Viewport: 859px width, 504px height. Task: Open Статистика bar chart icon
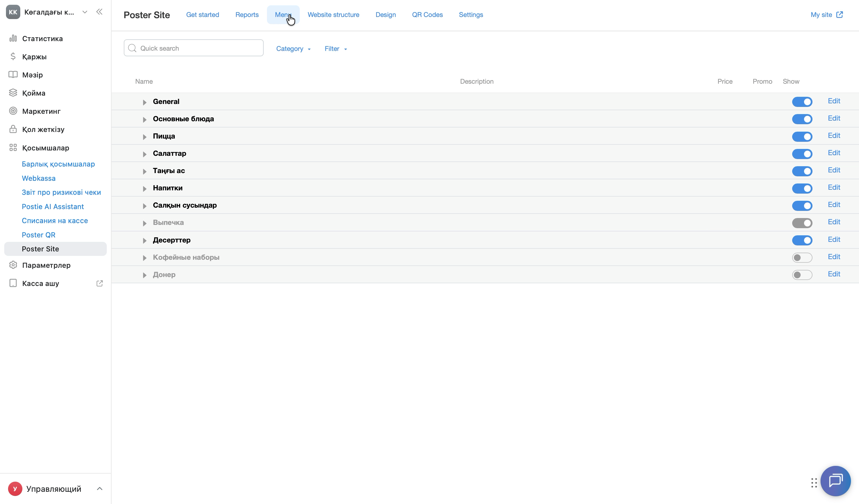click(x=13, y=38)
